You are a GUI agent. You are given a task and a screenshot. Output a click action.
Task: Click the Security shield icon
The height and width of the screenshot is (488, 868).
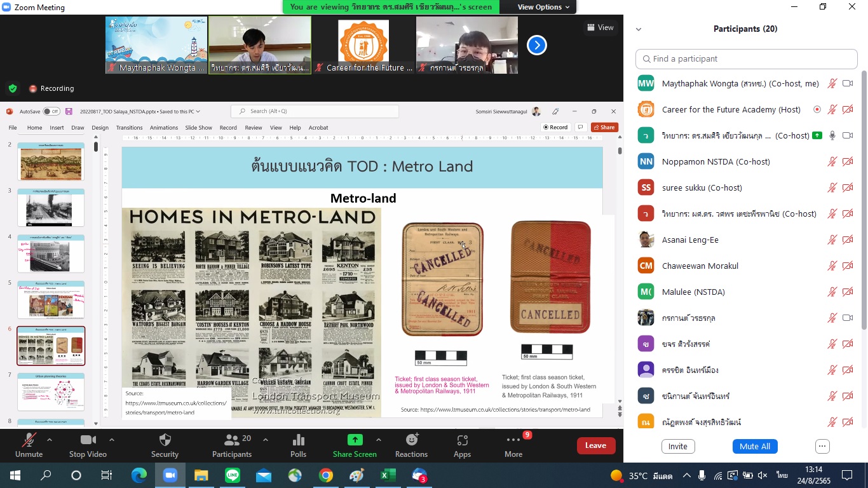click(x=165, y=445)
